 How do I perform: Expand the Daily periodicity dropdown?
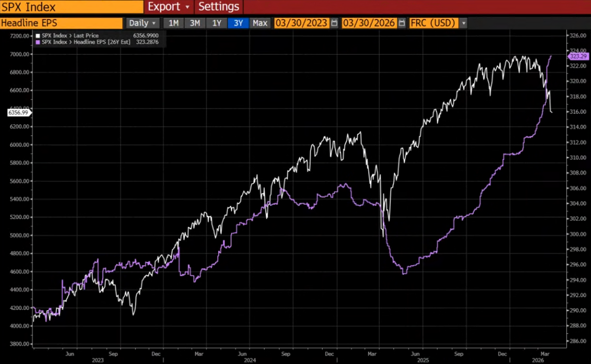(x=143, y=23)
